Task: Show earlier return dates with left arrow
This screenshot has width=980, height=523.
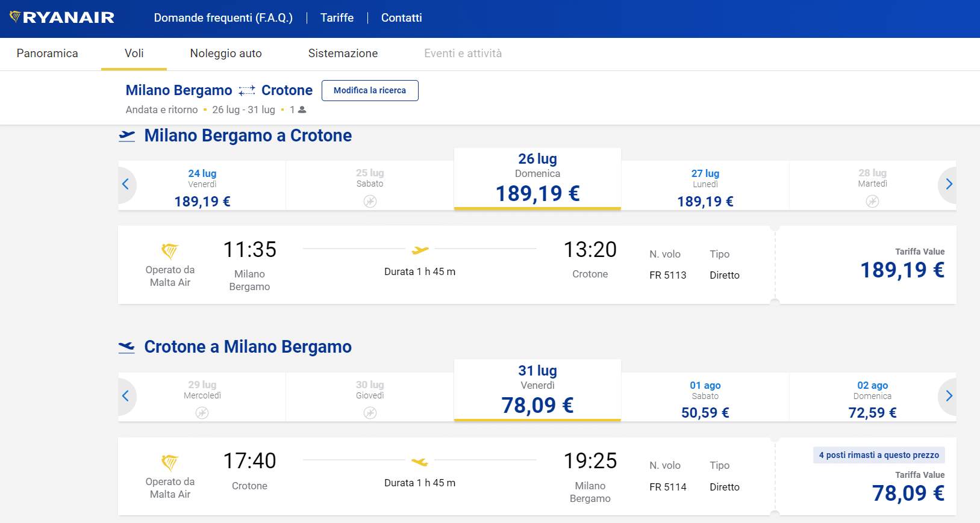Action: coord(126,395)
